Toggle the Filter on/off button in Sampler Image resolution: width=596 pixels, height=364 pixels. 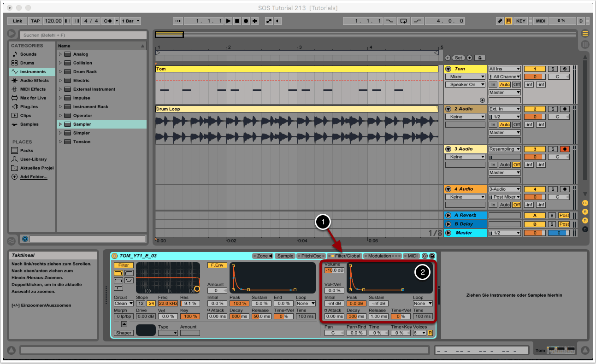tap(124, 265)
